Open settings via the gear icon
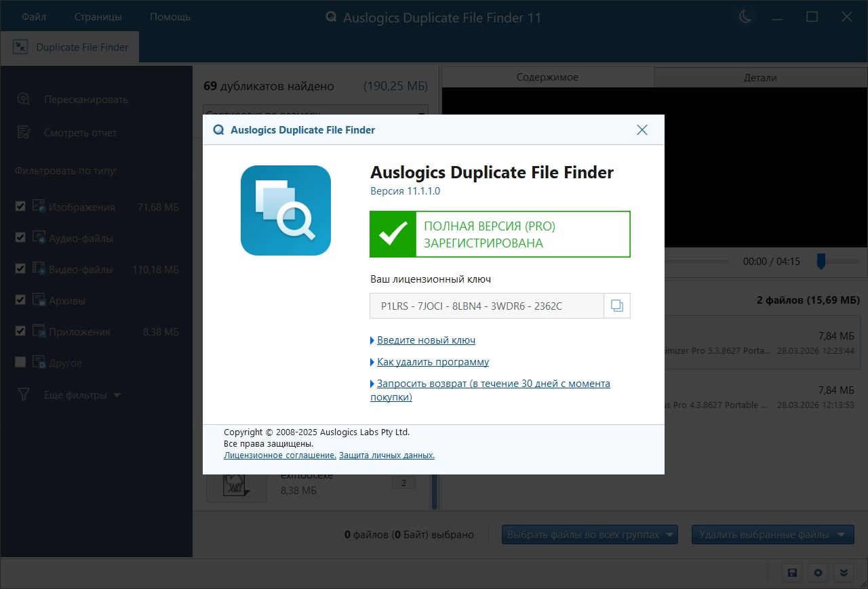This screenshot has width=868, height=589. point(818,573)
